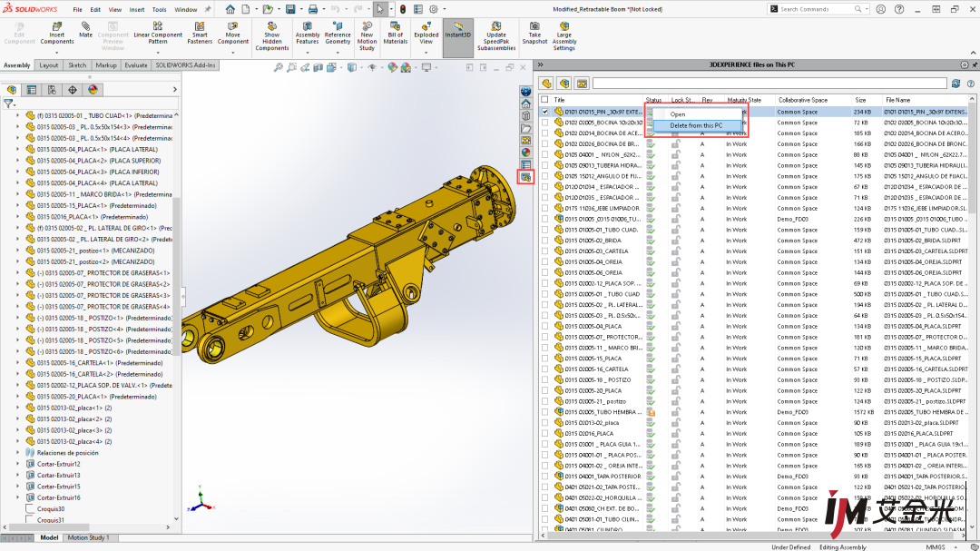Open the Options gear icon in the top toolbar
Viewport: 980px width, 551px height.
pyautogui.click(x=433, y=9)
